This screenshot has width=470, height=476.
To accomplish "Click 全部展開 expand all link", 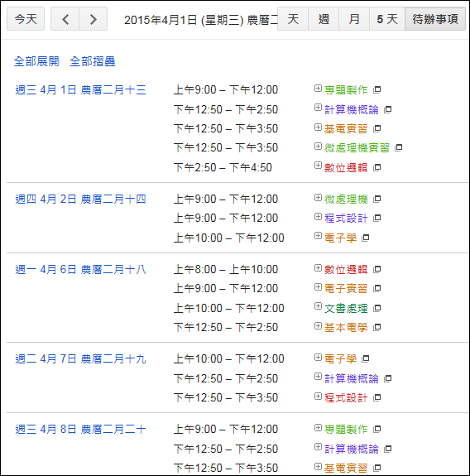I will tap(36, 61).
